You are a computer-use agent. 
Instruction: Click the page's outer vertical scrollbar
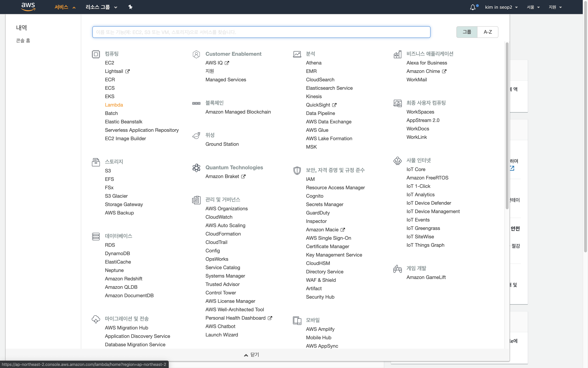[585, 127]
